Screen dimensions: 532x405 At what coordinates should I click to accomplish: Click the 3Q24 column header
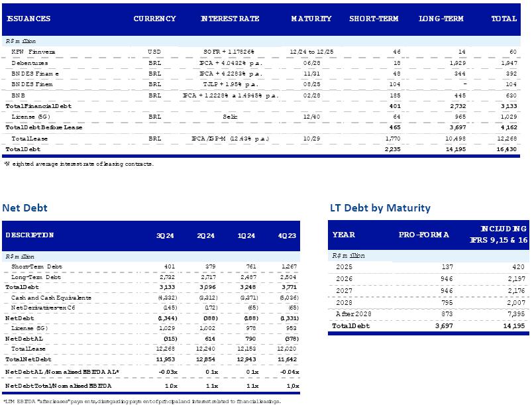(164, 235)
